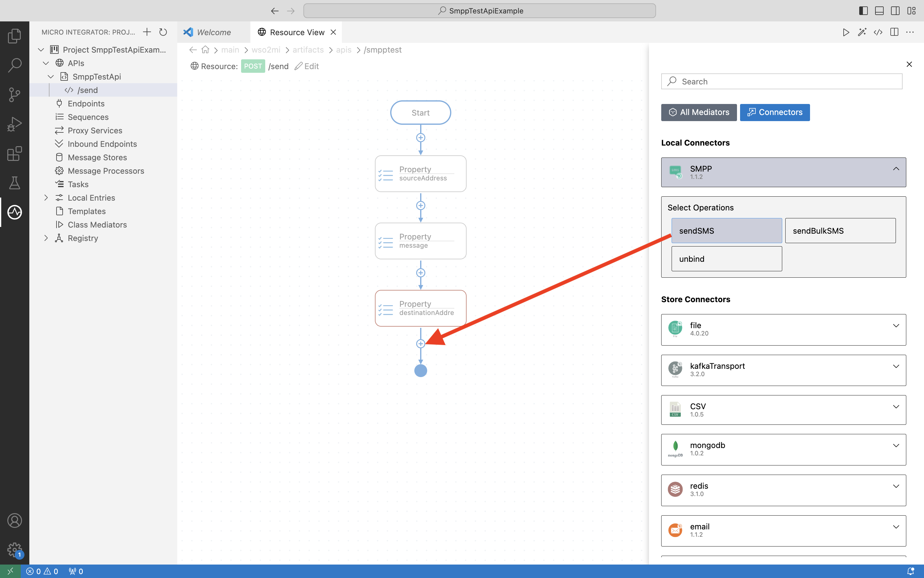Add mediator after destinationAddress Property

[x=421, y=344]
